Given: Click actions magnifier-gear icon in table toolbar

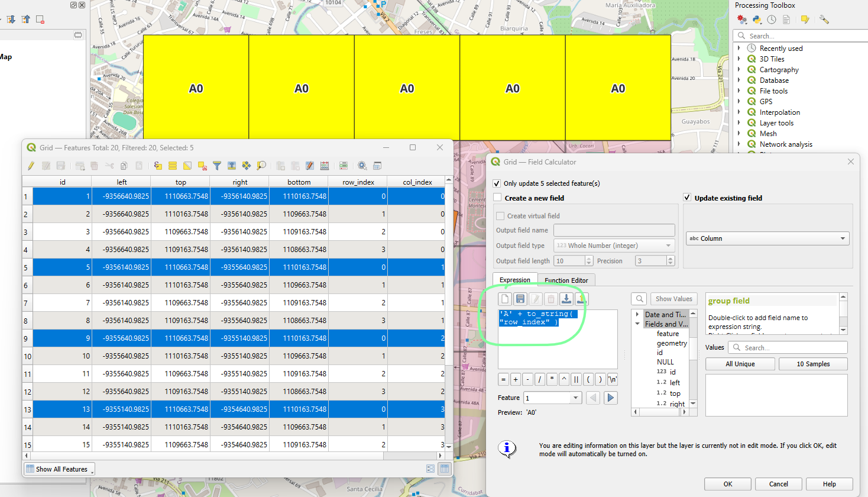Looking at the screenshot, I should coord(362,166).
